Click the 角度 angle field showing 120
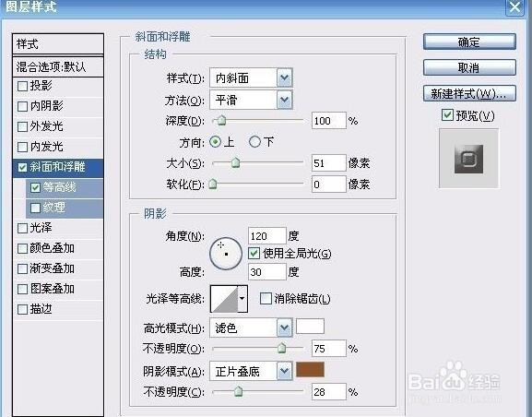The image size is (532, 417). 267,235
